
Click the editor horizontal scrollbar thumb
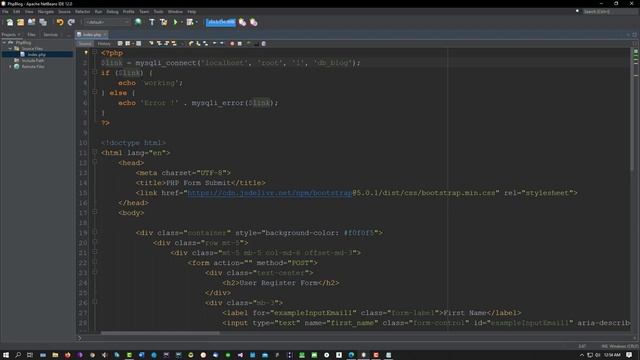click(x=160, y=333)
